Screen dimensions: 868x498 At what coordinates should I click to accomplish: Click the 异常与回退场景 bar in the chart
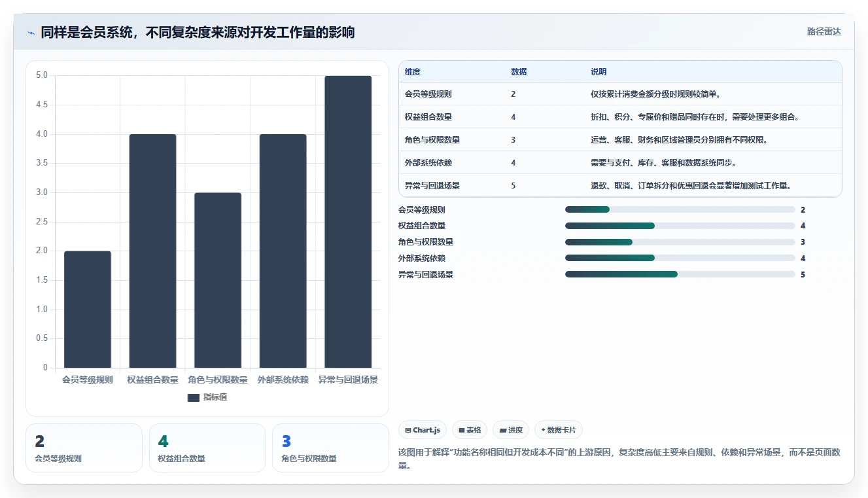(x=348, y=222)
